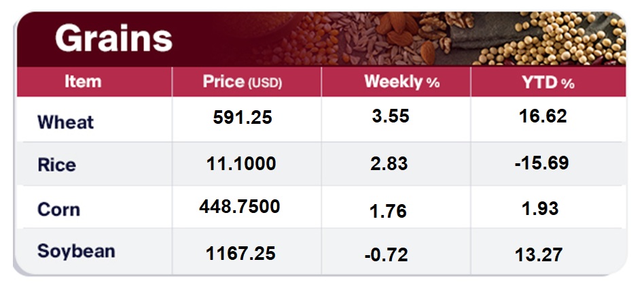The height and width of the screenshot is (298, 644).
Task: Click Rice price 11.1000
Action: point(242,164)
